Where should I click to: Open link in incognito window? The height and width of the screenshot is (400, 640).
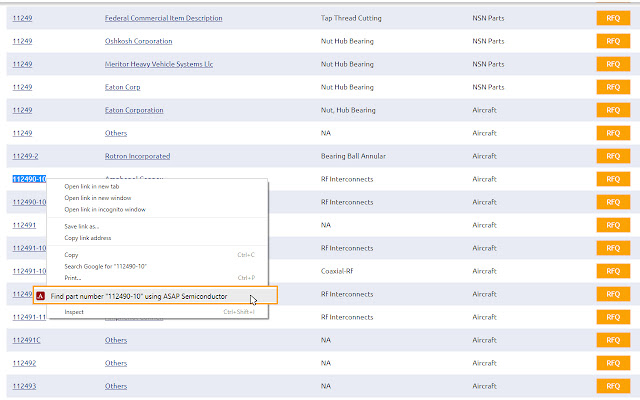[105, 210]
